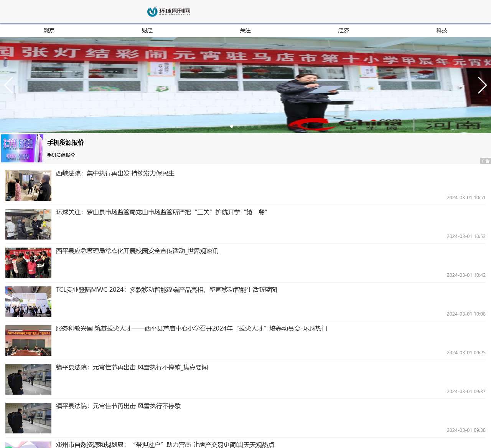Open article 服务科教兴国 筑基拔尖人才

tap(192, 329)
